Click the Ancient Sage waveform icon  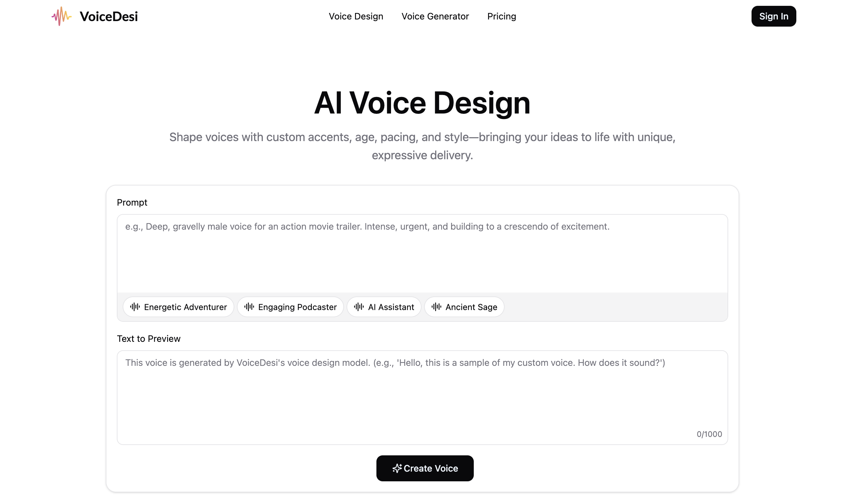click(x=436, y=307)
